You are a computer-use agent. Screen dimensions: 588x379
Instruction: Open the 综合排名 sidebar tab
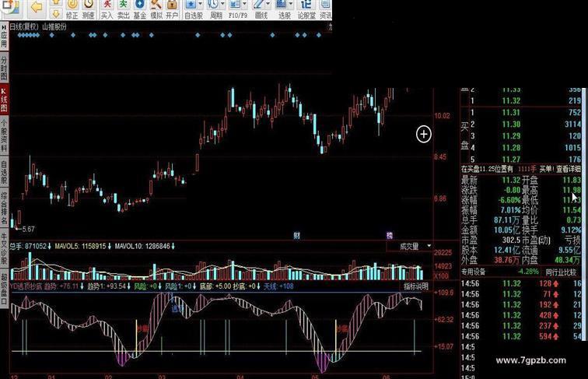click(4, 209)
